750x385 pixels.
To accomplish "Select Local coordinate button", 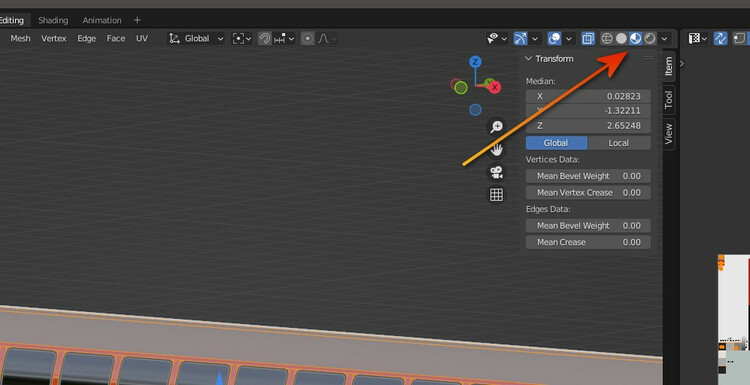I will tap(618, 143).
